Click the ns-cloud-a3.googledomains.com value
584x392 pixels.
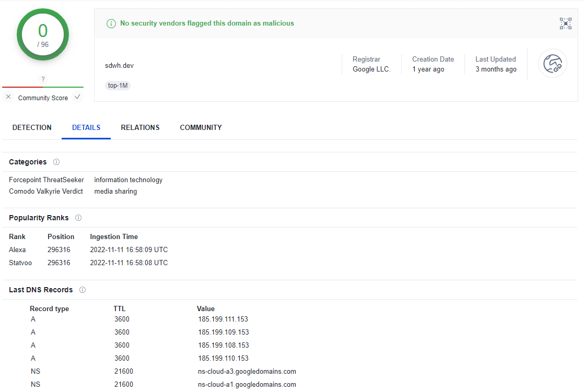247,372
